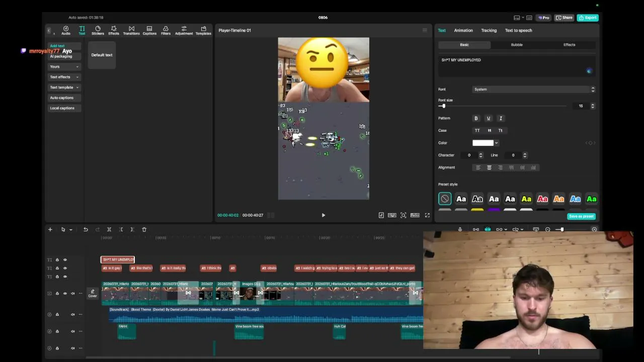Click the Font size slider handle

pos(443,106)
